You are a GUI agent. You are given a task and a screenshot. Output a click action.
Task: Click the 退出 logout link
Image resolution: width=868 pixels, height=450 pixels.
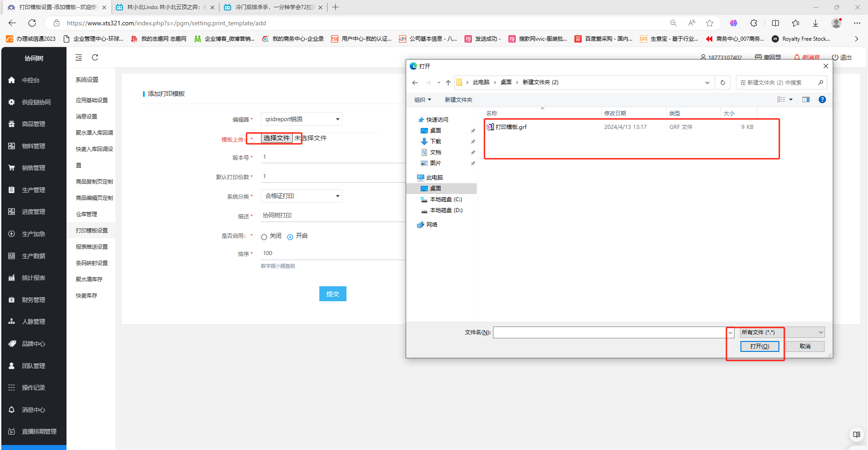(842, 57)
